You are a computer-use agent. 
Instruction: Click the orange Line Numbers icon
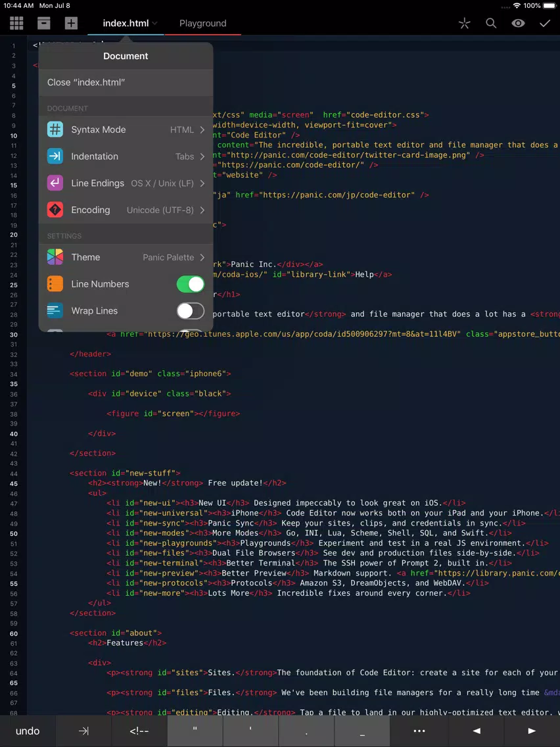pos(55,284)
